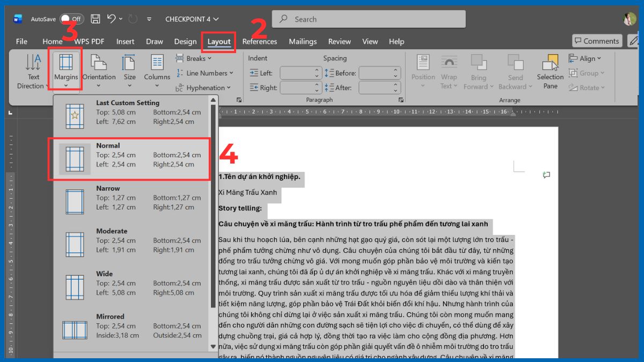Open the Orientation options icon

pyautogui.click(x=99, y=63)
